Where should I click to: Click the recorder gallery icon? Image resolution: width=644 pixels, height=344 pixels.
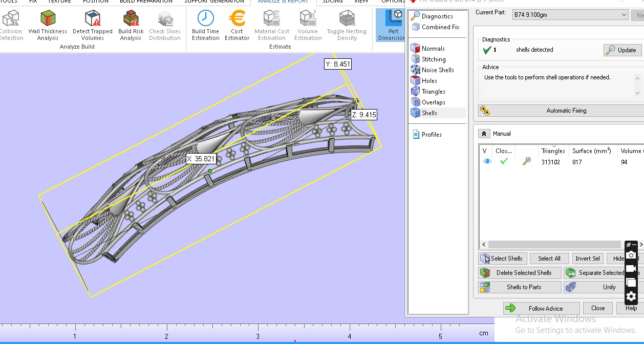point(631,283)
